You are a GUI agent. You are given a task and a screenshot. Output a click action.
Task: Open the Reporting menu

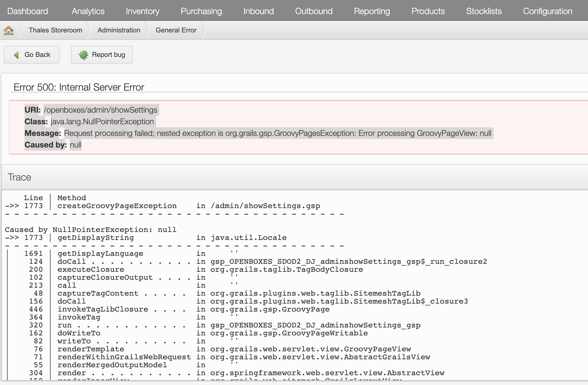(372, 11)
